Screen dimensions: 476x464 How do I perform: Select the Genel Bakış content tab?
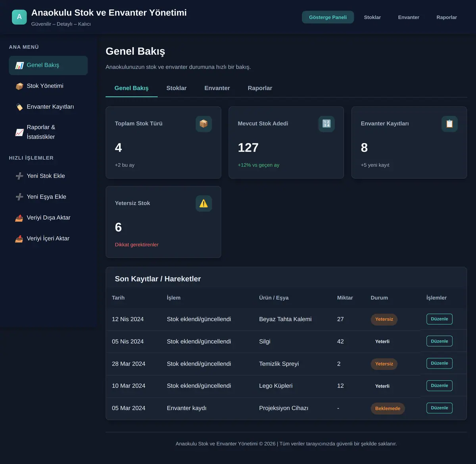click(131, 88)
